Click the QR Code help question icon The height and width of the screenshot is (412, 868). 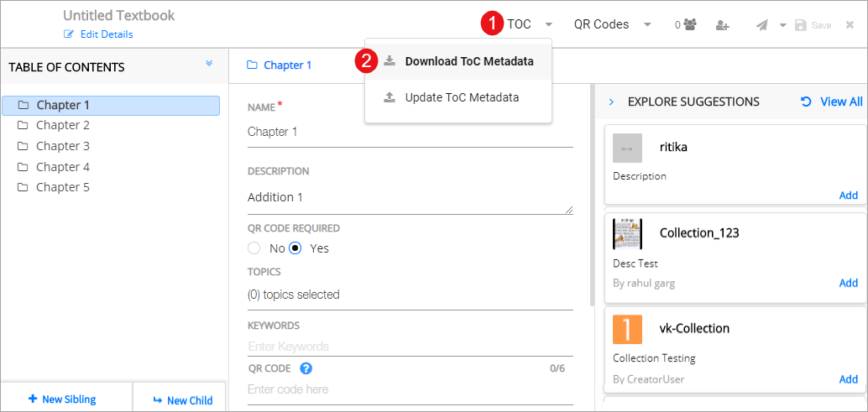point(306,368)
